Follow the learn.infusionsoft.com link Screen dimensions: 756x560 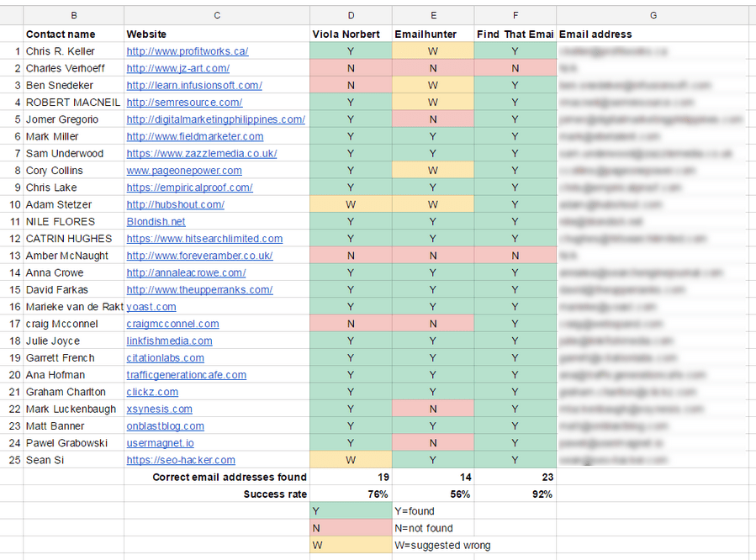point(194,85)
